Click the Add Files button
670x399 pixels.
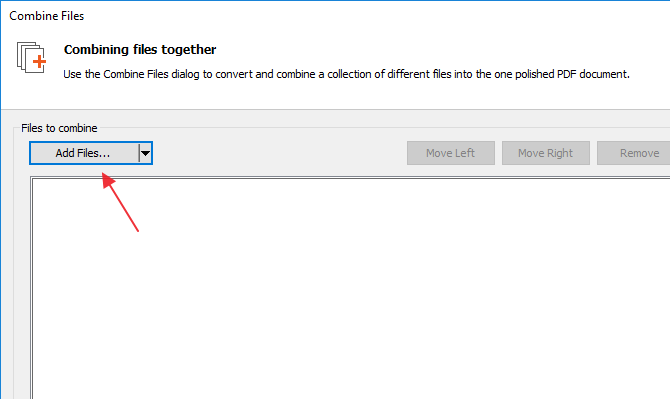coord(84,153)
